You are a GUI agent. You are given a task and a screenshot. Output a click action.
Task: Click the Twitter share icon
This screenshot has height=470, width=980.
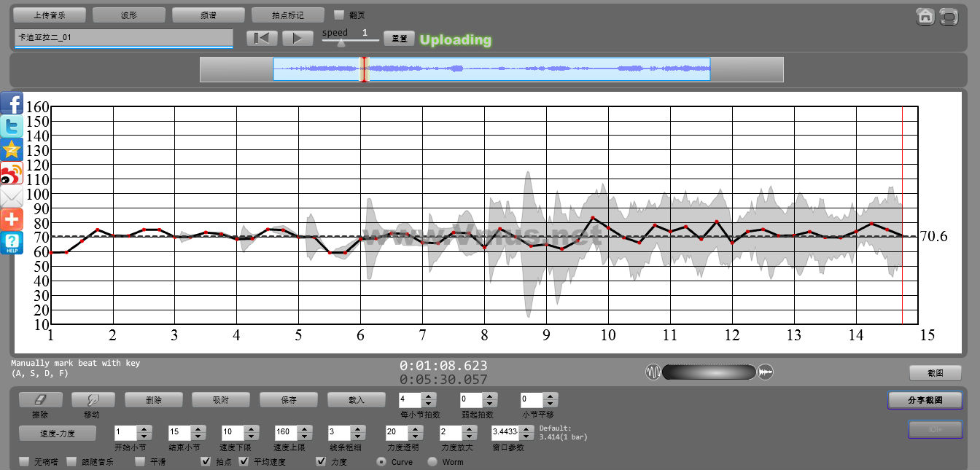(12, 126)
